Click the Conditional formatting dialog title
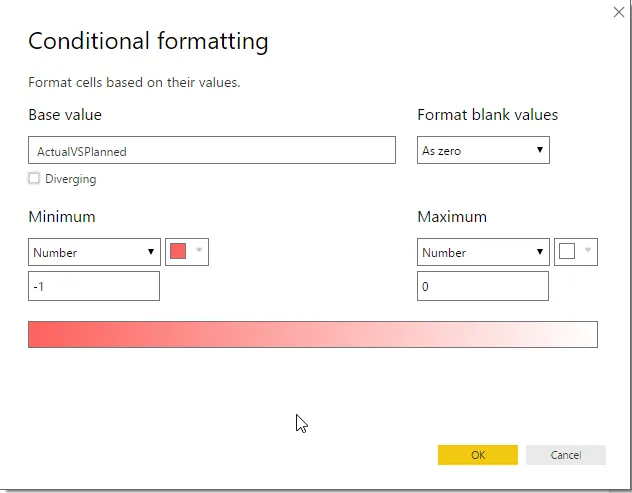The height and width of the screenshot is (493, 632). coord(148,41)
